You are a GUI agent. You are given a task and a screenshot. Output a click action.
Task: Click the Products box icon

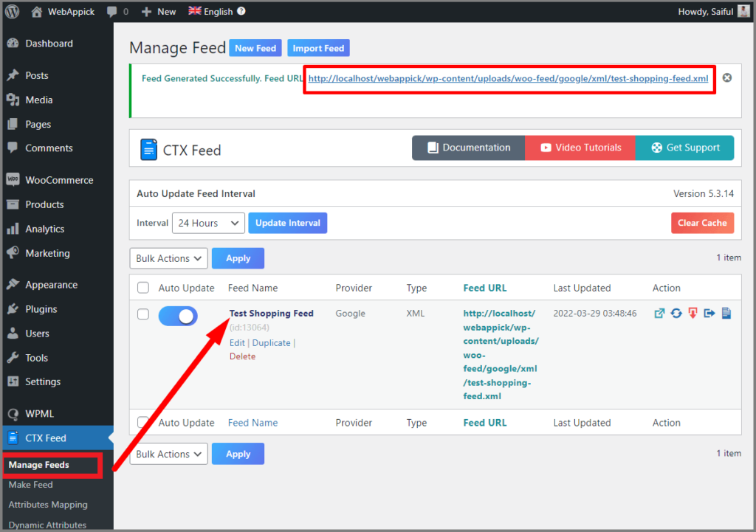point(13,204)
